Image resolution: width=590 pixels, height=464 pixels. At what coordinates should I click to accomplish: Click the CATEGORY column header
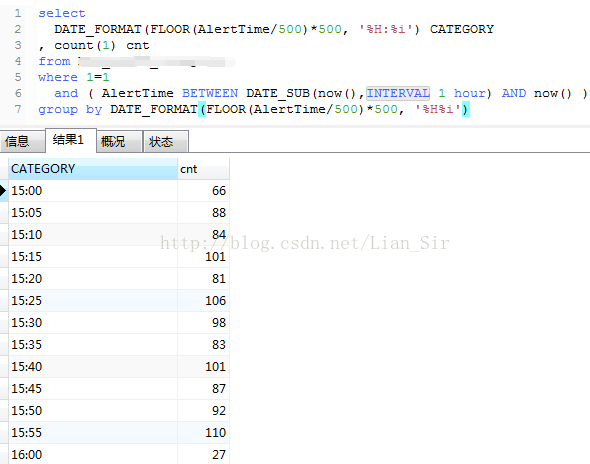(x=93, y=169)
